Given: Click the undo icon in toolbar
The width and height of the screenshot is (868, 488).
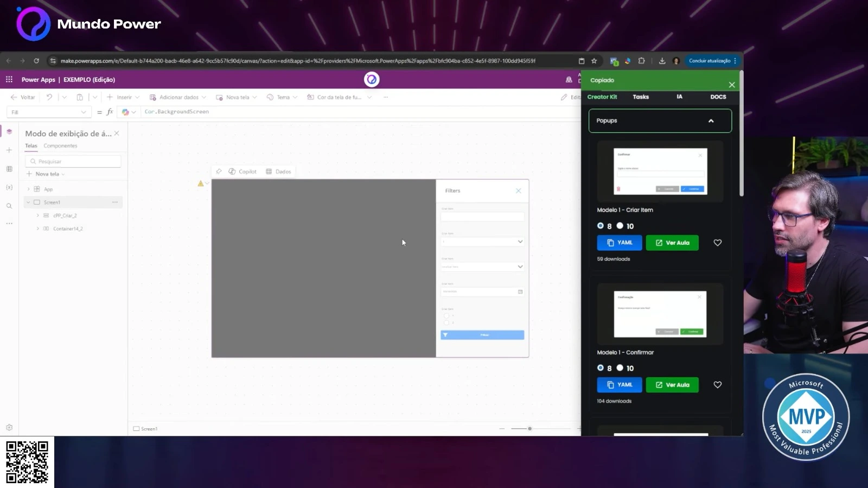Looking at the screenshot, I should coord(49,97).
